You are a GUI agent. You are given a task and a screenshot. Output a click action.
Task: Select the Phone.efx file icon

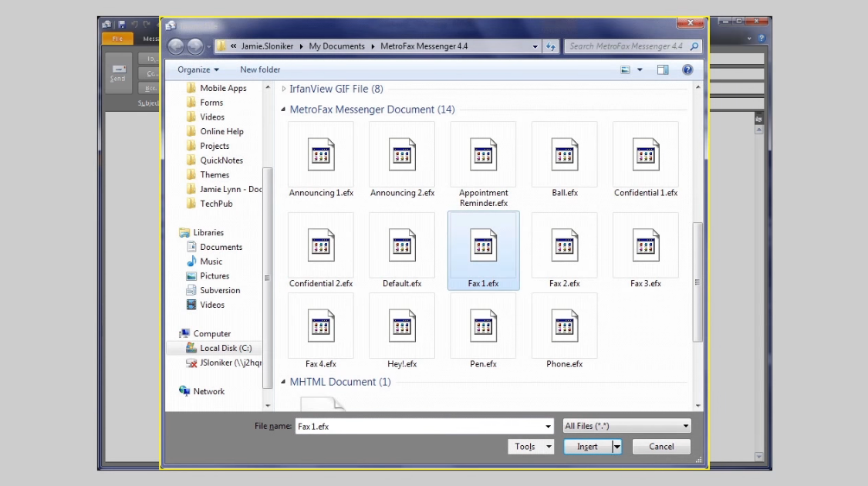click(565, 326)
